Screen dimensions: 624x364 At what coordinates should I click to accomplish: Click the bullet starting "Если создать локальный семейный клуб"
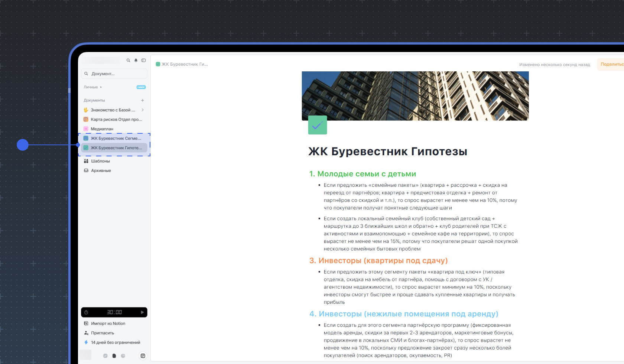pyautogui.click(x=420, y=234)
